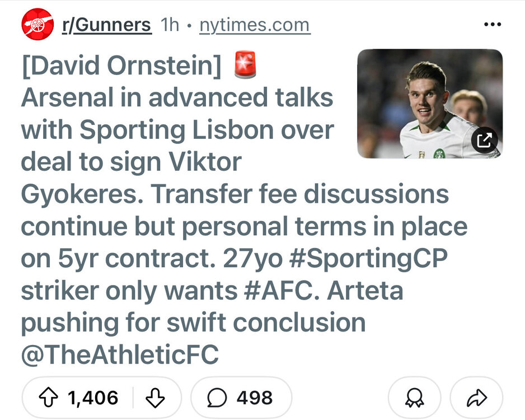The image size is (525, 420).
Task: Visit the r/Gunners subreddit link
Action: tap(106, 25)
